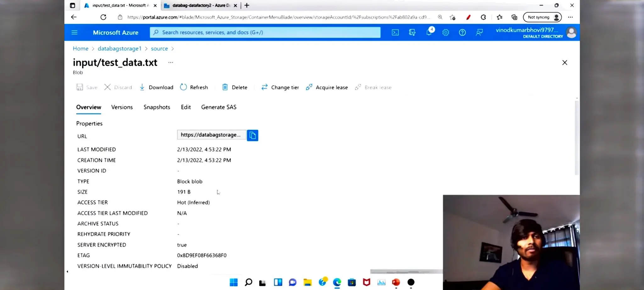644x290 pixels.
Task: Click Change tier
Action: 280,87
